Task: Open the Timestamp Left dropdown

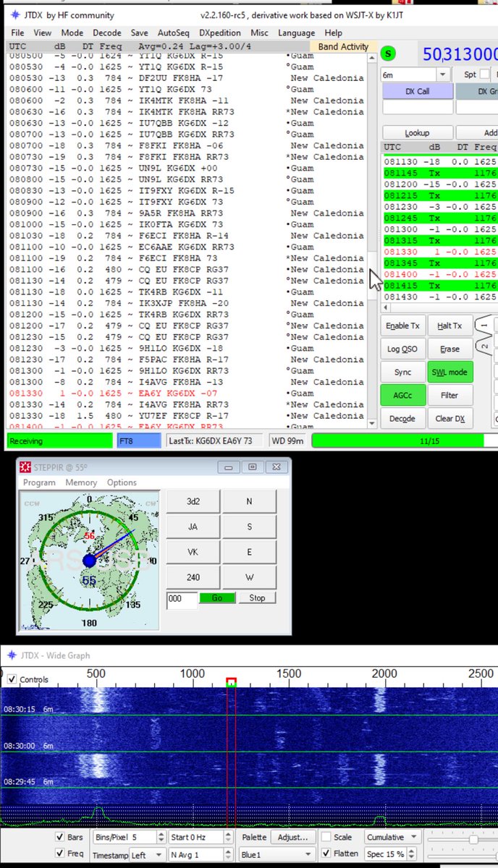Action: point(147,854)
